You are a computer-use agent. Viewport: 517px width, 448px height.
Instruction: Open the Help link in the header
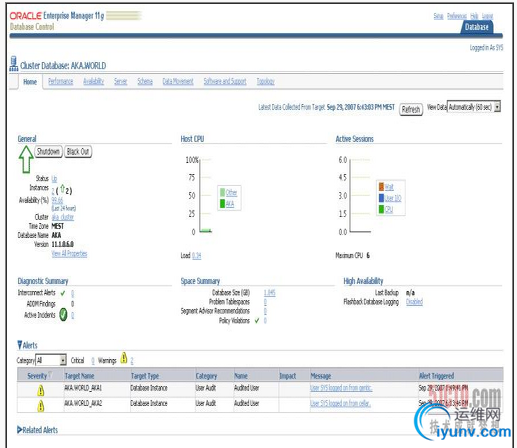pos(474,16)
